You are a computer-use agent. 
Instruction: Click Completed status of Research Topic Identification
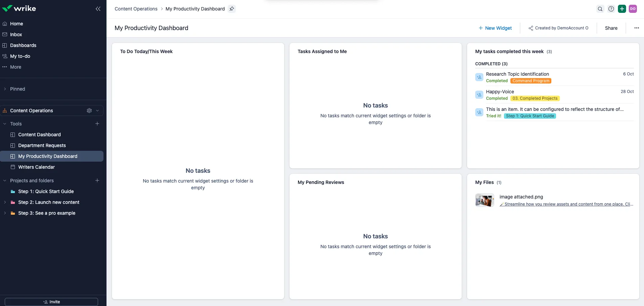click(497, 81)
